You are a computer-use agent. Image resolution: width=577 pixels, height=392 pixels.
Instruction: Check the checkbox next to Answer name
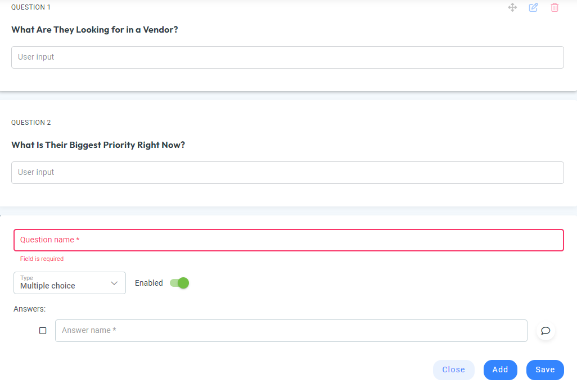coord(43,331)
